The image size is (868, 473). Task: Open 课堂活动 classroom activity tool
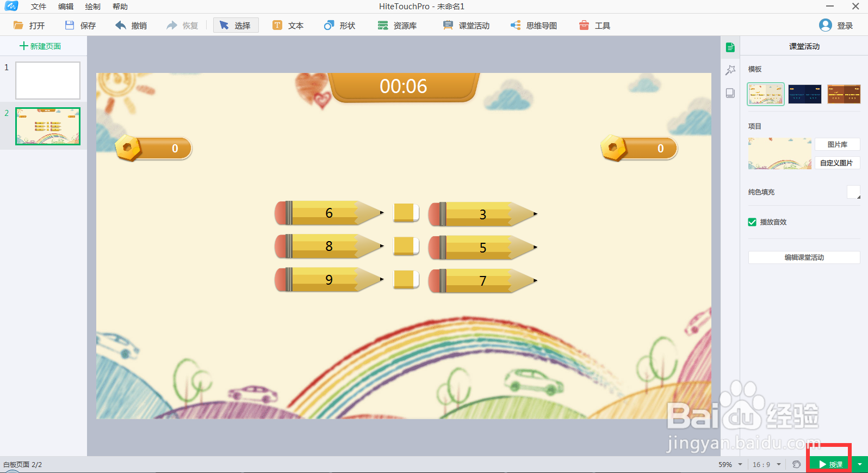[466, 26]
